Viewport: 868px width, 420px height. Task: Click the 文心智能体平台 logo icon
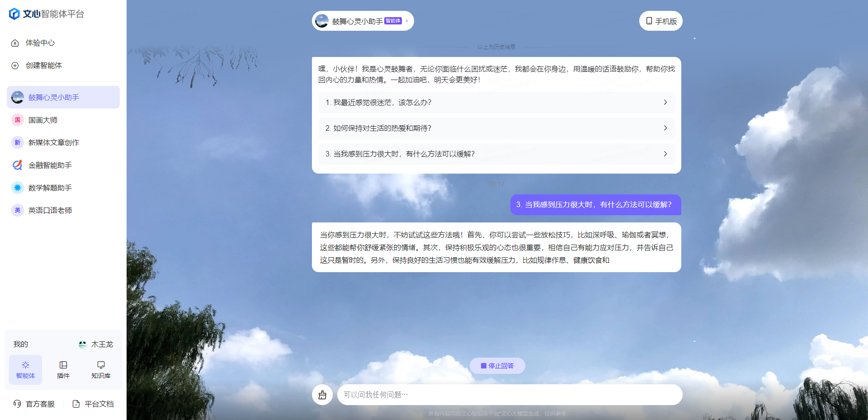[x=14, y=14]
